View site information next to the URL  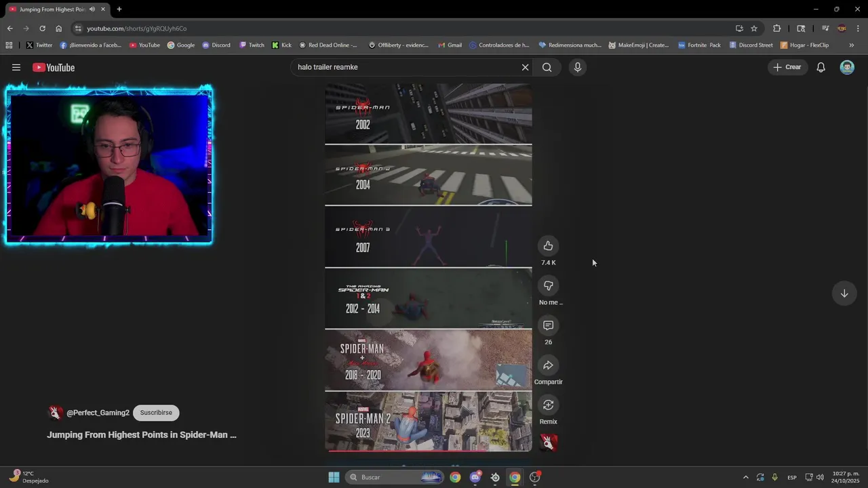click(x=78, y=28)
